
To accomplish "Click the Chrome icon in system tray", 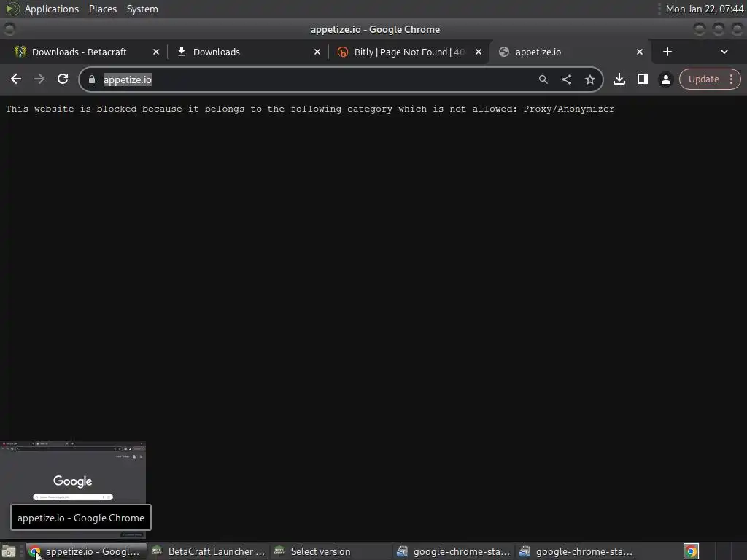I will [x=691, y=551].
